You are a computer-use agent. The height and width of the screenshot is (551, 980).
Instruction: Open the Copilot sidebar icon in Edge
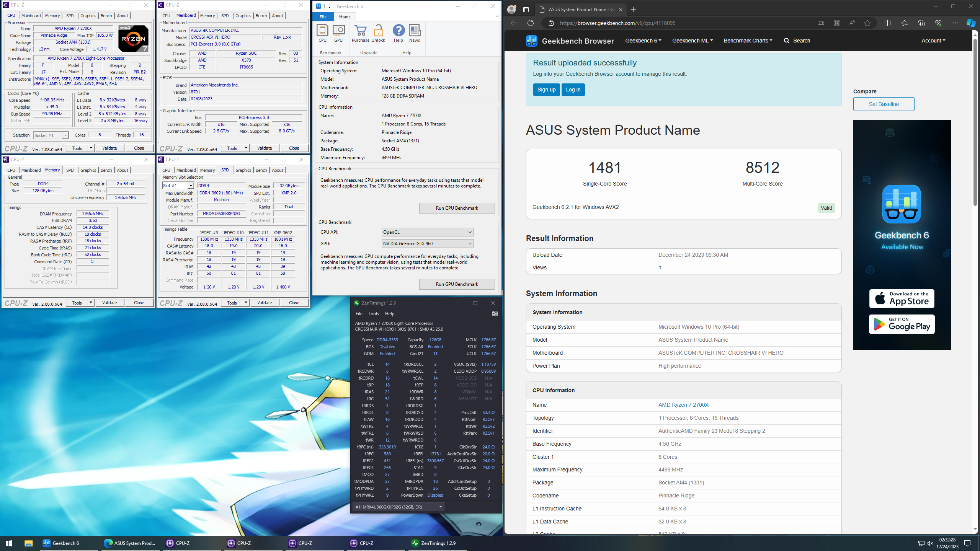971,23
